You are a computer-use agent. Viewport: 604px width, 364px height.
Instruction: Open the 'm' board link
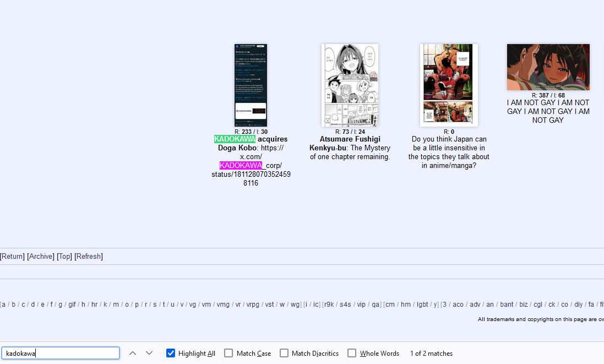click(116, 305)
